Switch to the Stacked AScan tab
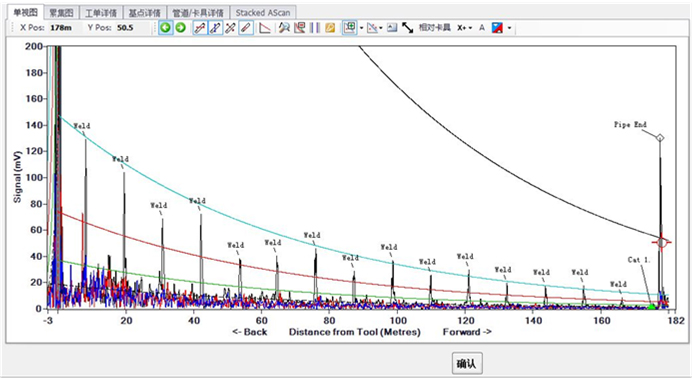The width and height of the screenshot is (692, 379). 263,12
